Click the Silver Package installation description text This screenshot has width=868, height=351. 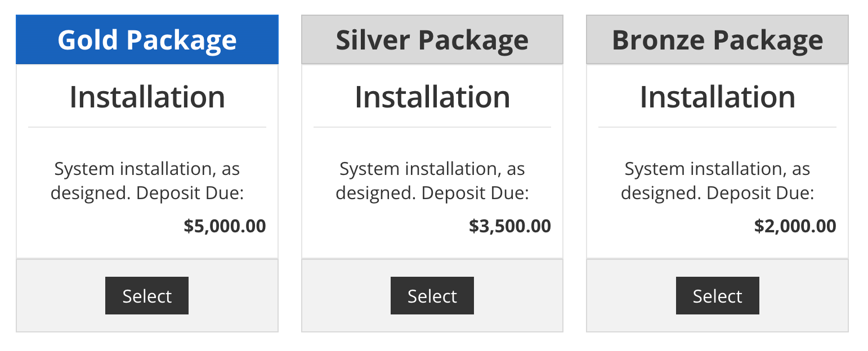(432, 181)
